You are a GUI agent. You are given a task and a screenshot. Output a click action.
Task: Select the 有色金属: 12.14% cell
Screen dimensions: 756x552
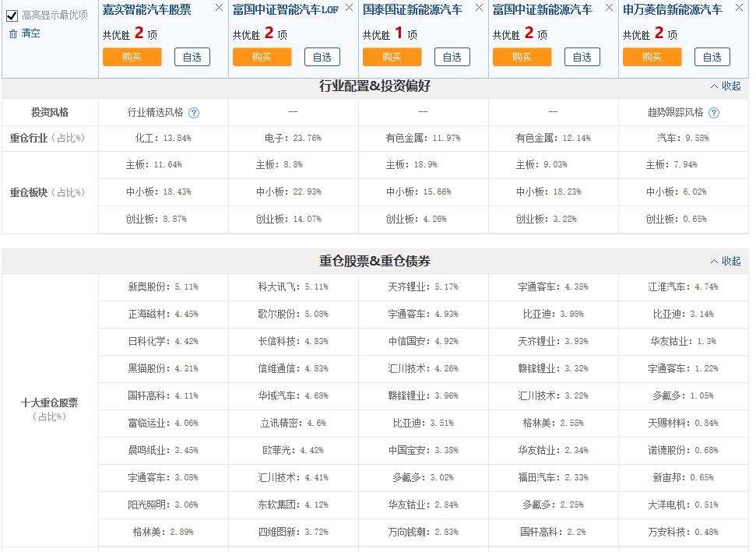pos(553,139)
